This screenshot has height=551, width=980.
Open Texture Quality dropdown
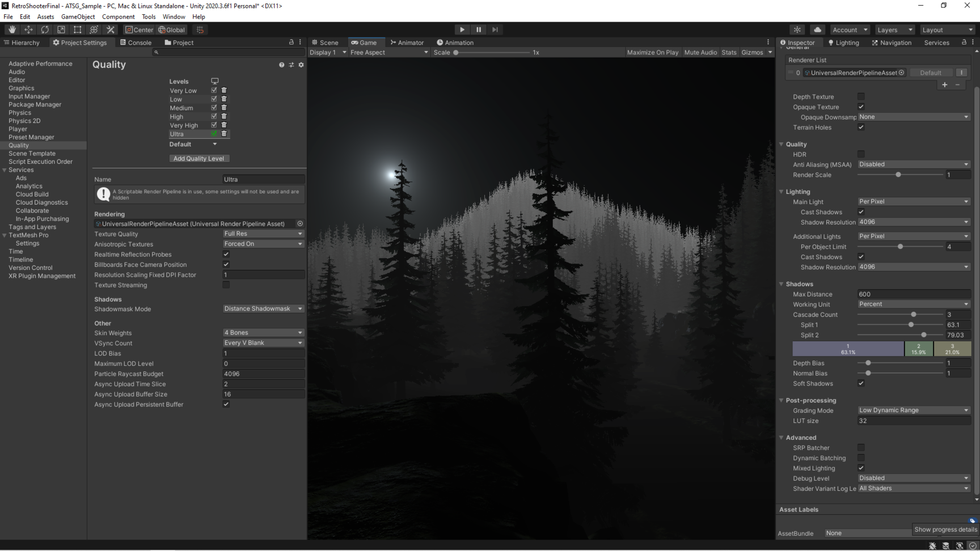[264, 234]
